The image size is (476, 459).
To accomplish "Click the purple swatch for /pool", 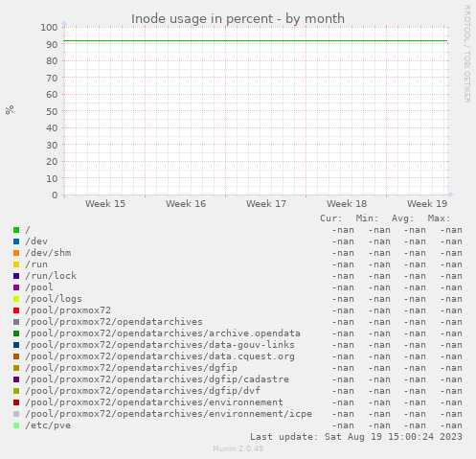I will point(16,287).
